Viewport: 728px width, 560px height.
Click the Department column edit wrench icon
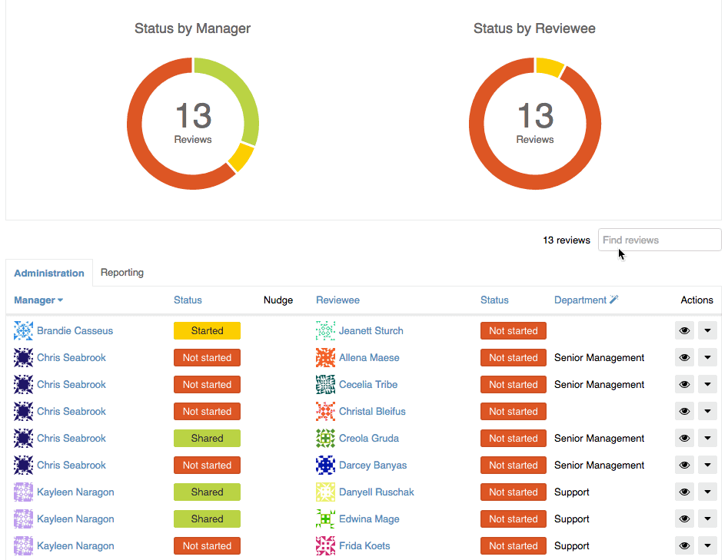click(x=614, y=300)
